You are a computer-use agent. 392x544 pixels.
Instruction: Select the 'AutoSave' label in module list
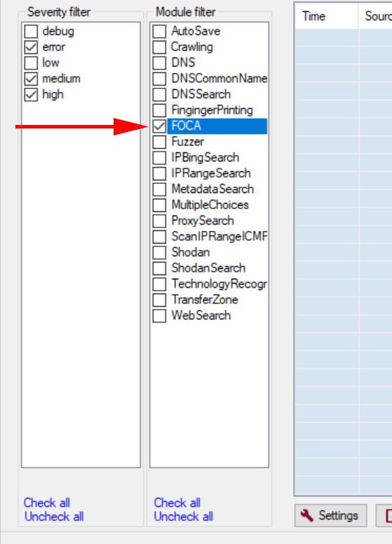click(x=196, y=31)
